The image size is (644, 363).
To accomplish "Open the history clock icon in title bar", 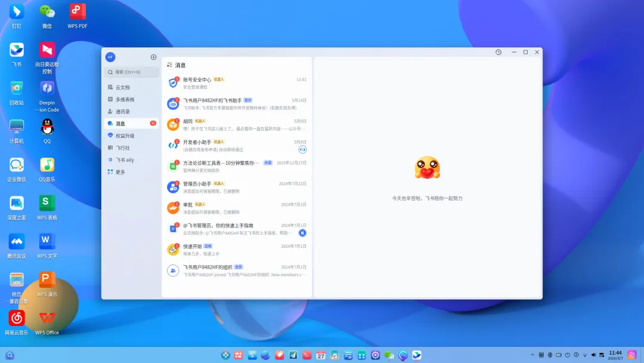I will pos(498,52).
